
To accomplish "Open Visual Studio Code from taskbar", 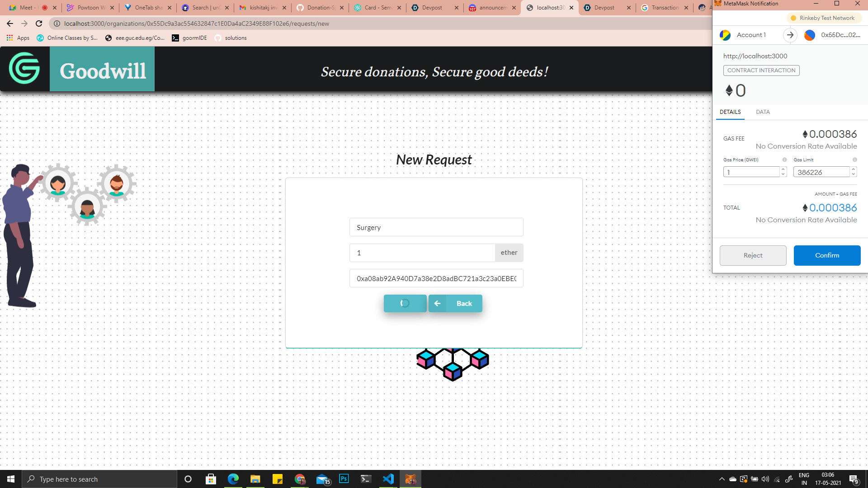I will pos(388,479).
